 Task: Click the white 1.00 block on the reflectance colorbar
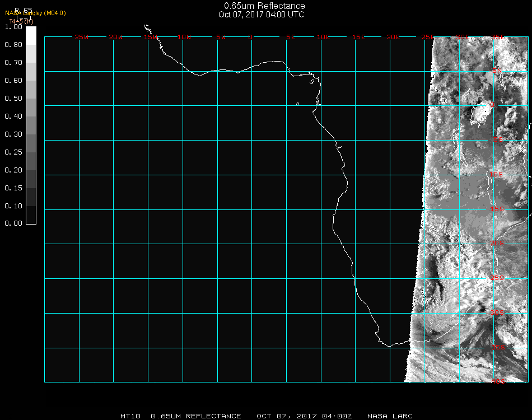click(x=31, y=35)
